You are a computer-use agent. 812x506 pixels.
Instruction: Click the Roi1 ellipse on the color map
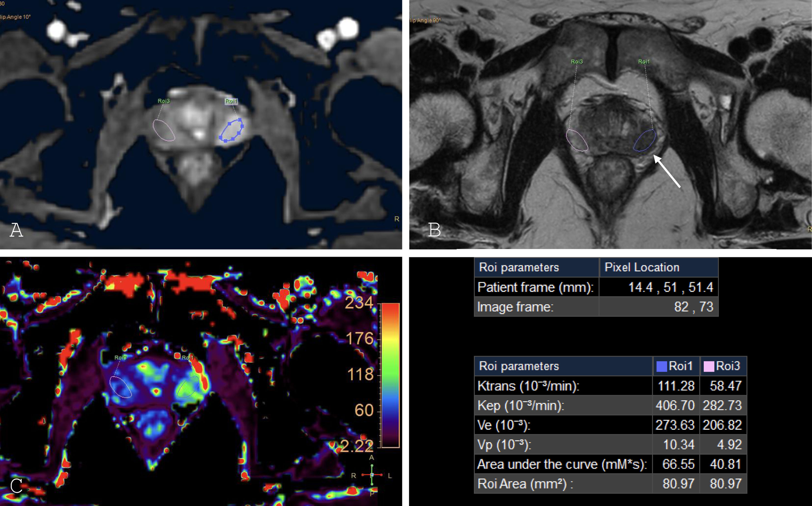tap(188, 387)
